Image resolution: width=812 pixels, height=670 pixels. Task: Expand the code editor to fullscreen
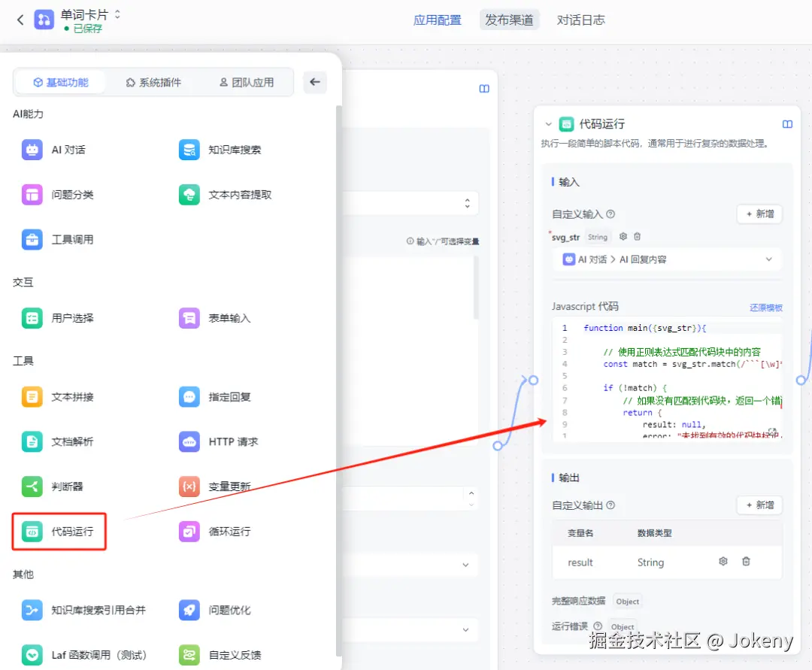click(x=773, y=431)
